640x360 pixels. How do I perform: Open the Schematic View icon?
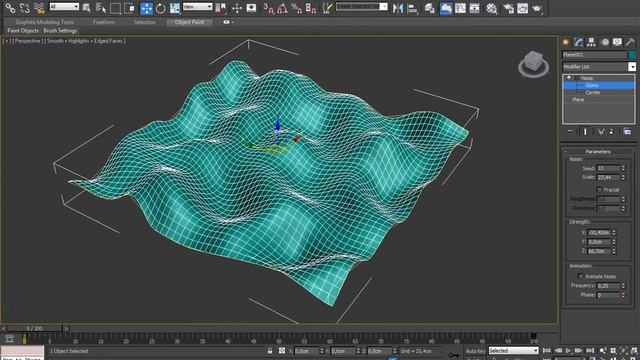pos(474,8)
